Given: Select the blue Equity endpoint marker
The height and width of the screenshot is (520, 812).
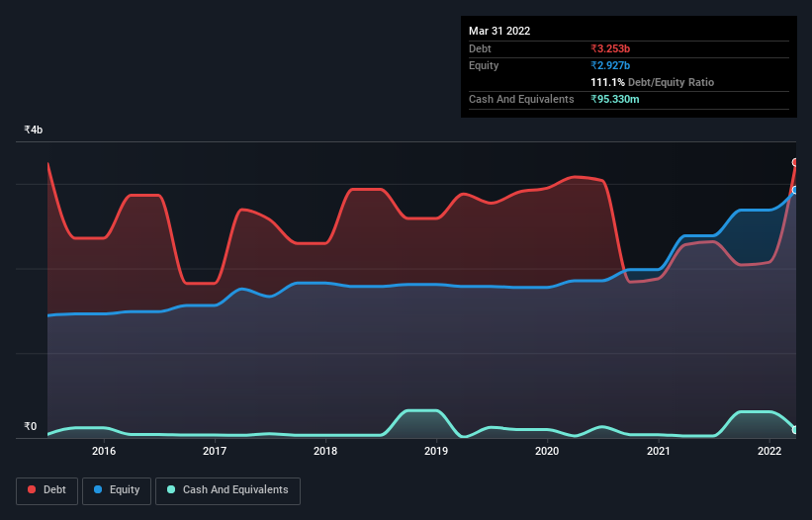Looking at the screenshot, I should [795, 191].
